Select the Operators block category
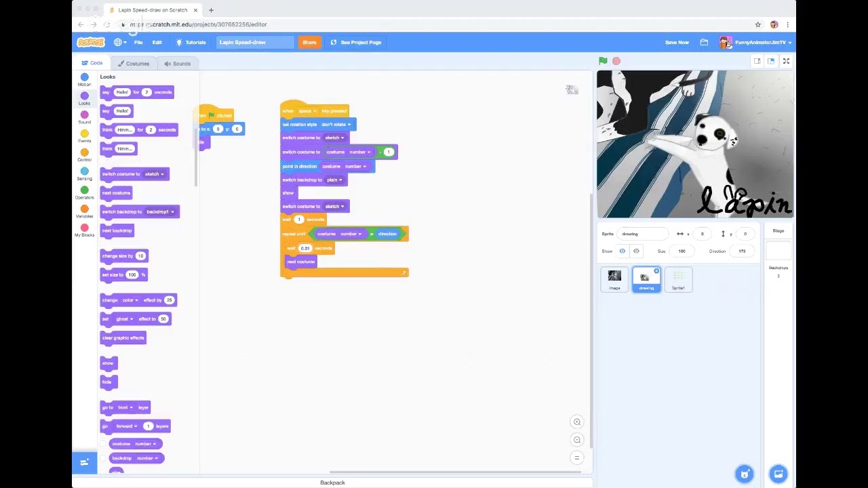Screen dimensions: 868x488 84,193
